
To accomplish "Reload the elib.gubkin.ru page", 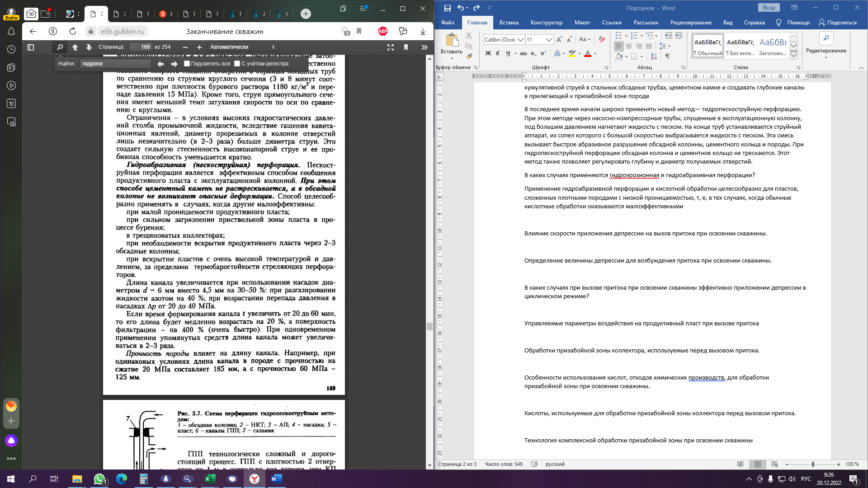I will (72, 31).
